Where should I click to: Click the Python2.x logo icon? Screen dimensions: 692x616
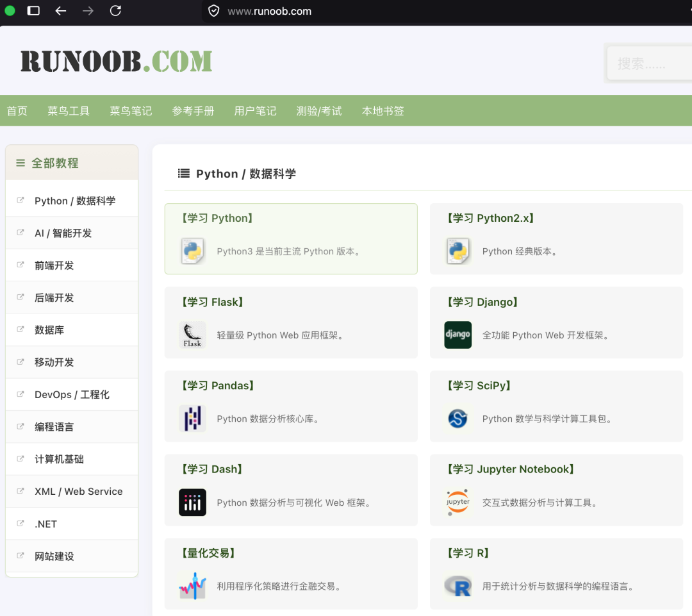[457, 251]
